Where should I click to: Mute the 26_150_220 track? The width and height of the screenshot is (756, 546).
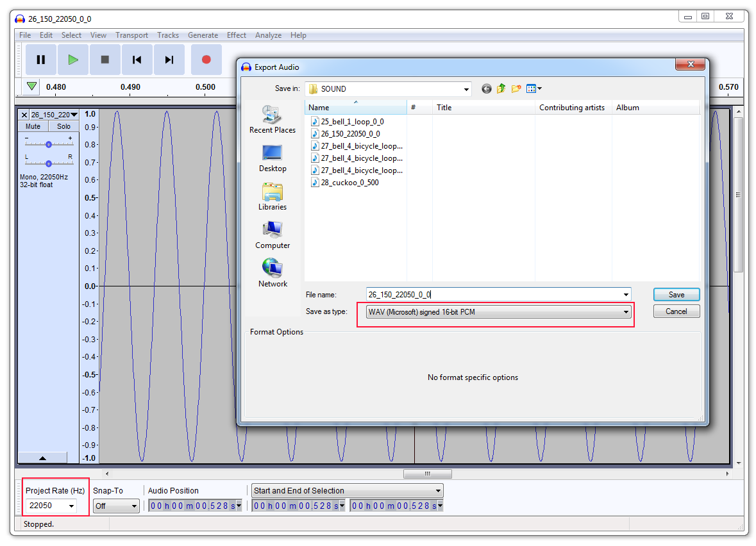[33, 126]
